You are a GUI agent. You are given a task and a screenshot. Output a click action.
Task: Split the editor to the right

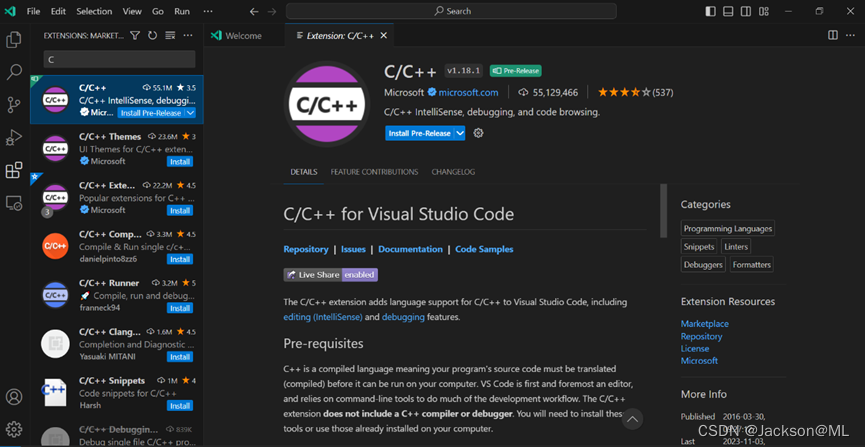click(833, 35)
